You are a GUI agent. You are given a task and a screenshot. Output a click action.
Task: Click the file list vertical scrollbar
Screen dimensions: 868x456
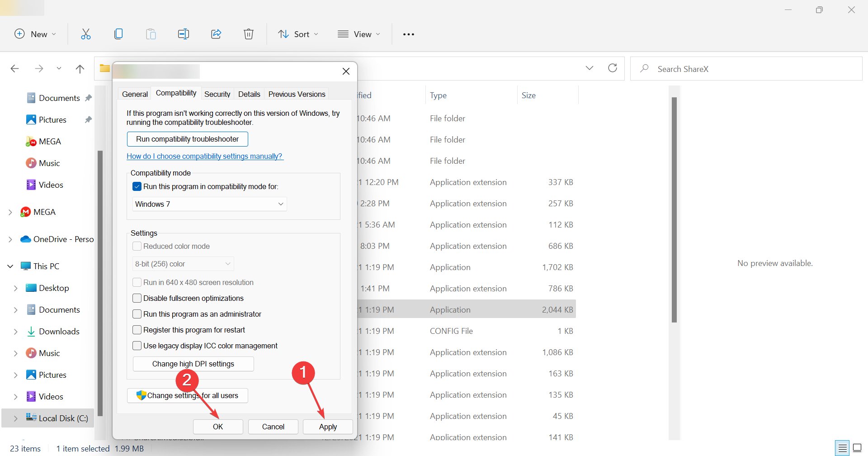click(x=674, y=210)
